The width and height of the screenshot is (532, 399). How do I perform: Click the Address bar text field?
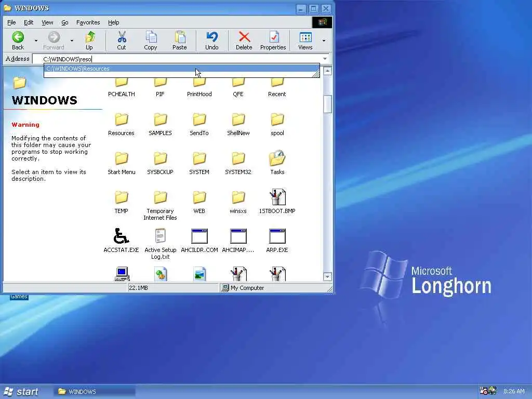pyautogui.click(x=181, y=59)
